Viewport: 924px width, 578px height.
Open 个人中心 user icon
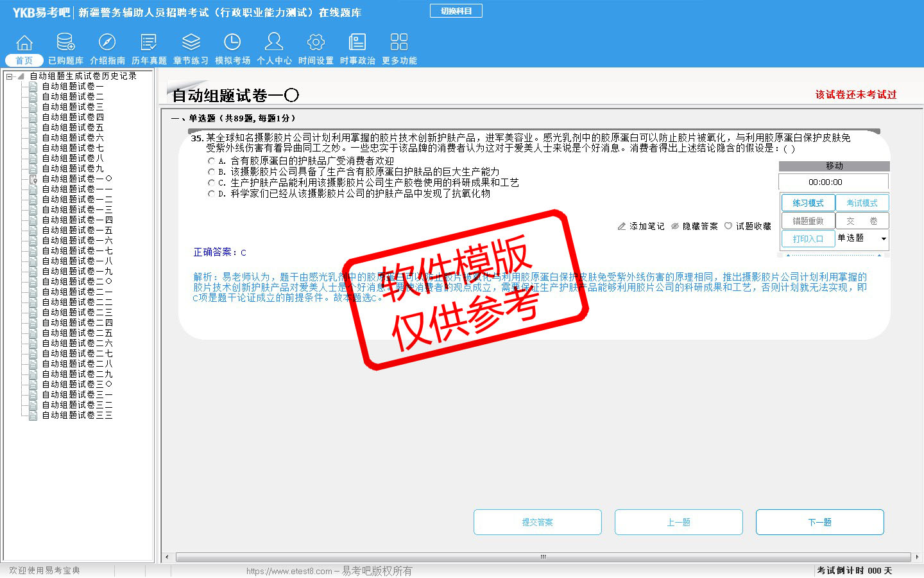pos(274,43)
